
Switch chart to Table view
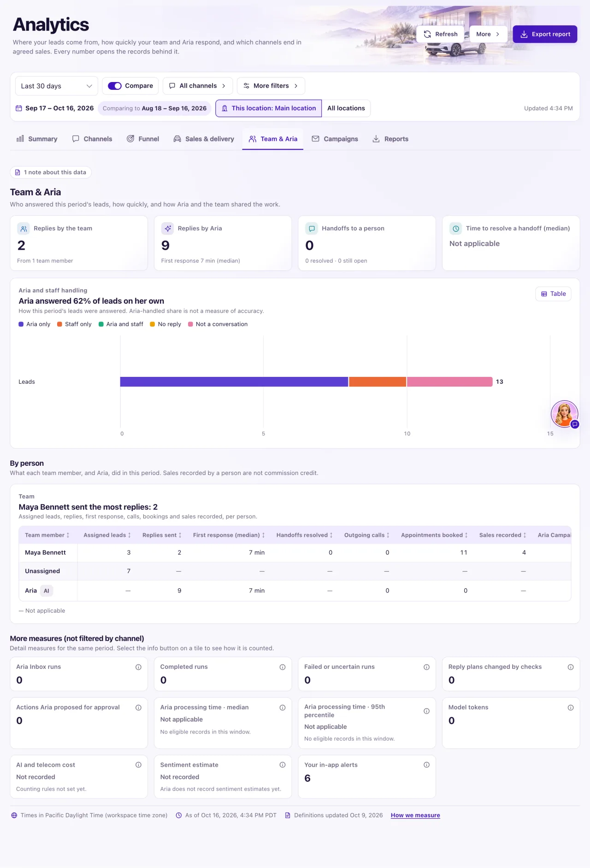pos(553,294)
